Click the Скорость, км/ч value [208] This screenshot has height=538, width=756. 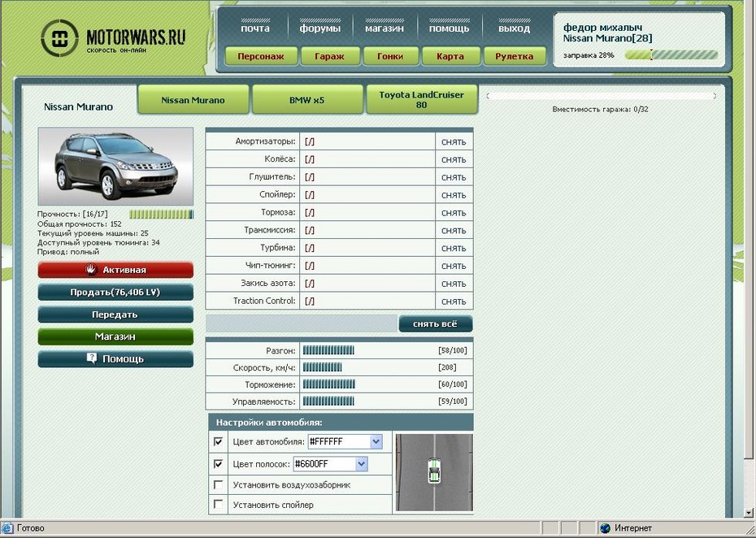point(447,367)
